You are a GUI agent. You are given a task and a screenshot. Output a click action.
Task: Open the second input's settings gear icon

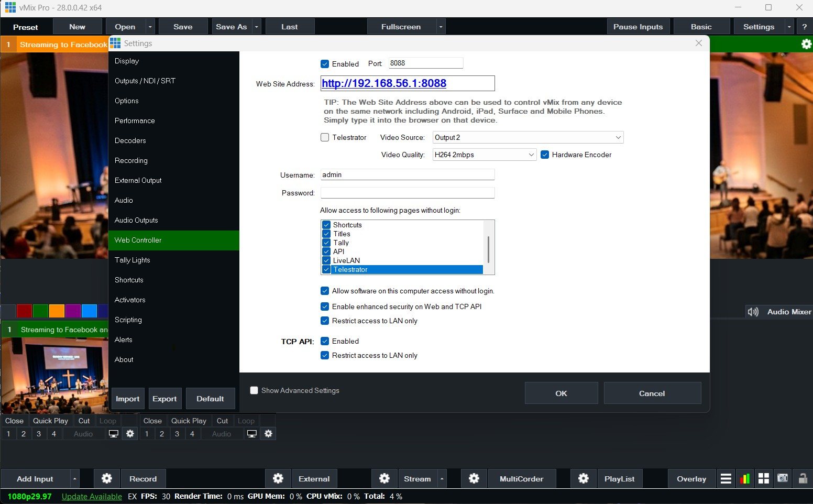pyautogui.click(x=269, y=434)
